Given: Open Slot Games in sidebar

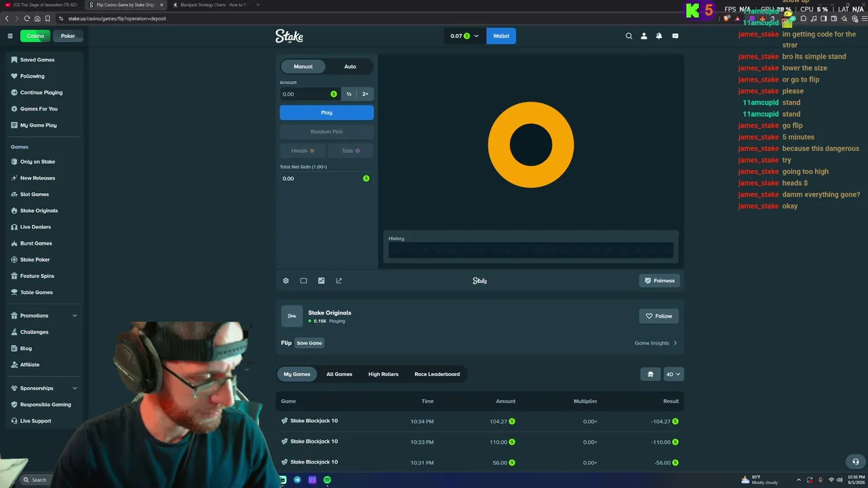Looking at the screenshot, I should click(35, 195).
